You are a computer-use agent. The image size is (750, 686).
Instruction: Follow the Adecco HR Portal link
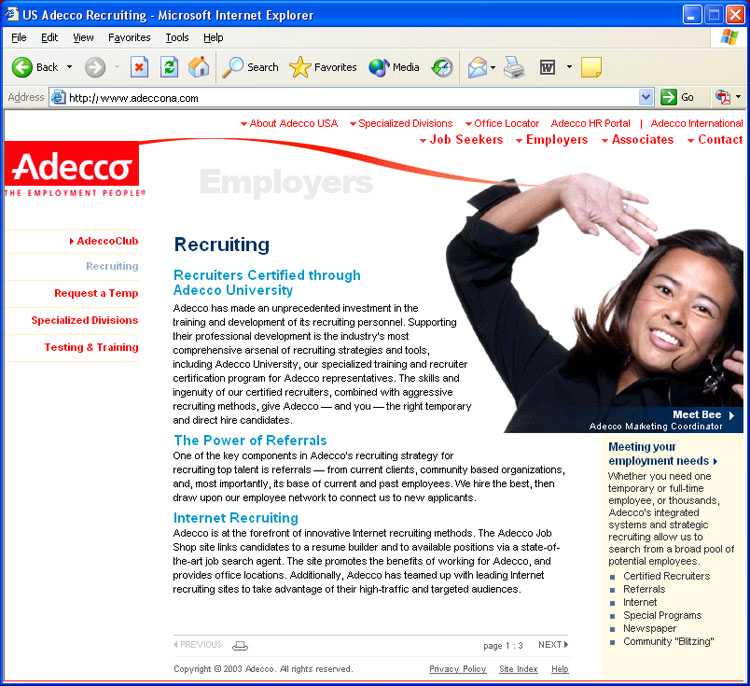[591, 123]
